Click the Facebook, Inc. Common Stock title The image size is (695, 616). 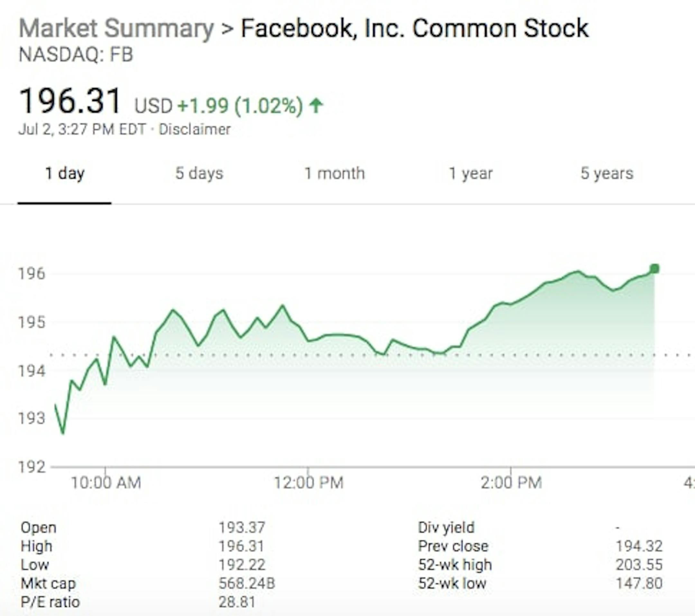pyautogui.click(x=415, y=29)
